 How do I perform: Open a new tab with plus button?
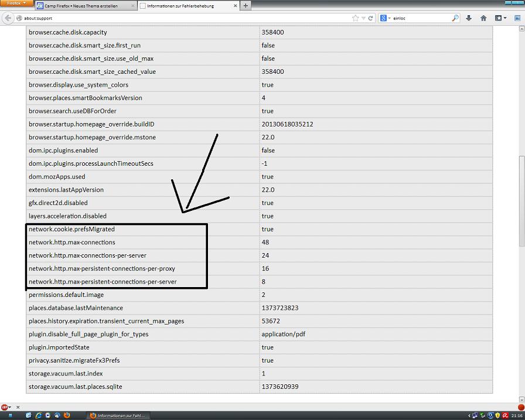[x=246, y=6]
